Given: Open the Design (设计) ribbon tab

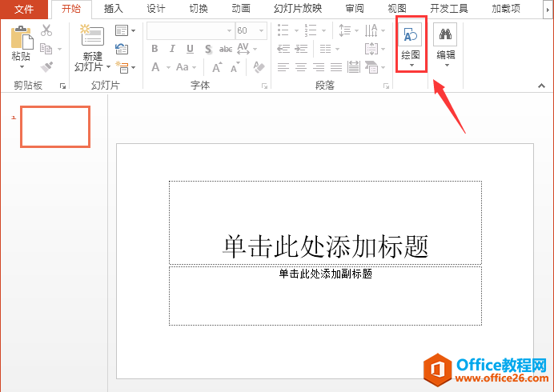Looking at the screenshot, I should (x=155, y=9).
